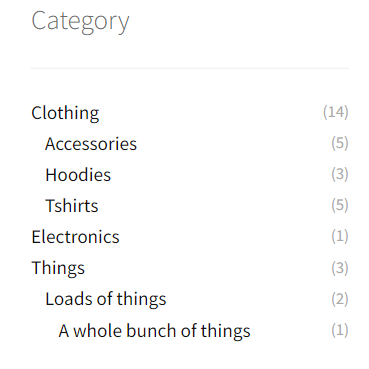Go to the Hoodies subcategory
This screenshot has width=369, height=369.
(x=78, y=175)
